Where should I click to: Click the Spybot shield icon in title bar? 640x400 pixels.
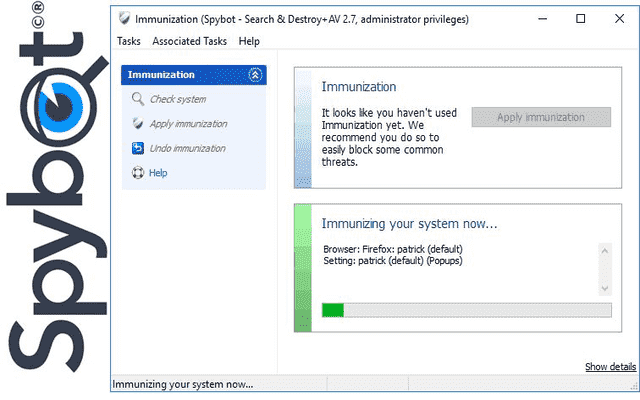tap(124, 18)
